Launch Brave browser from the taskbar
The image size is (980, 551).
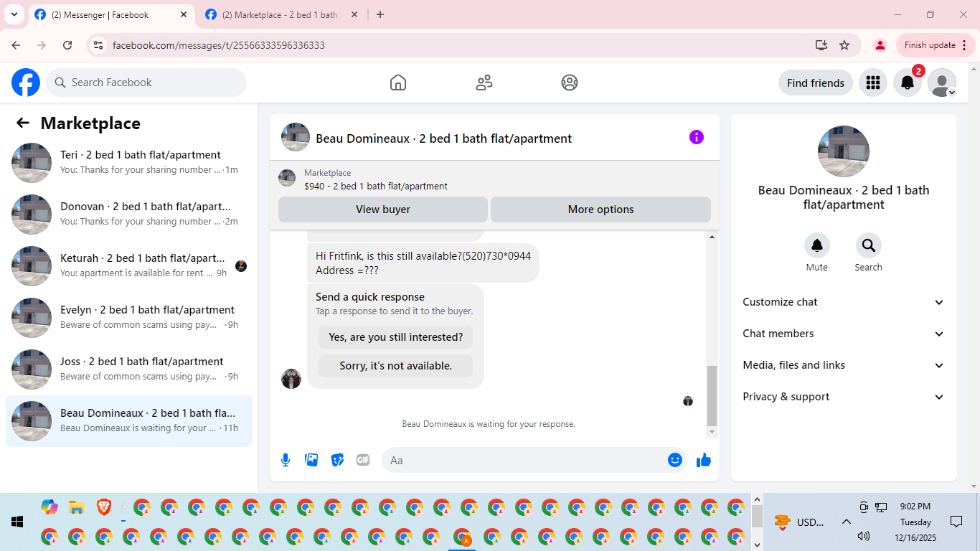(x=104, y=507)
